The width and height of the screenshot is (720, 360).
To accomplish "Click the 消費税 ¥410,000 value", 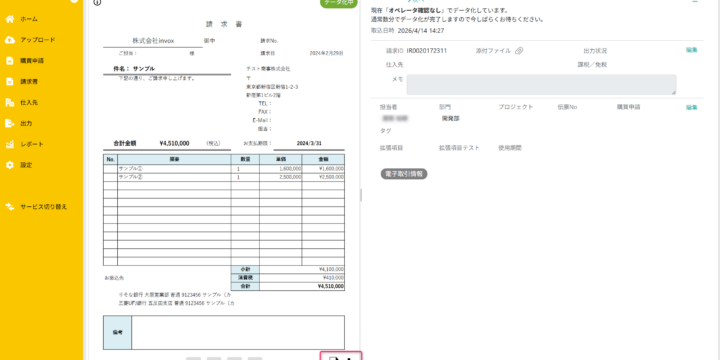I will tap(332, 277).
